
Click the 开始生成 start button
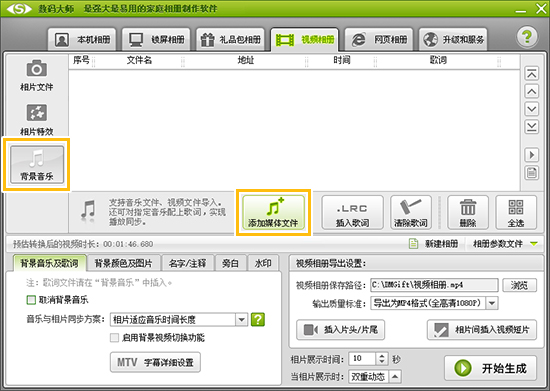(490, 368)
